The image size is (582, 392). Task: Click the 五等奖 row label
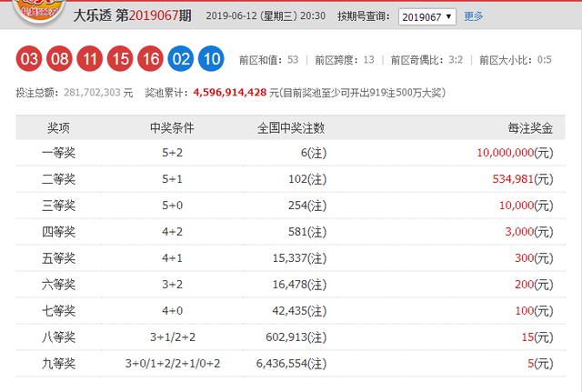(58, 258)
